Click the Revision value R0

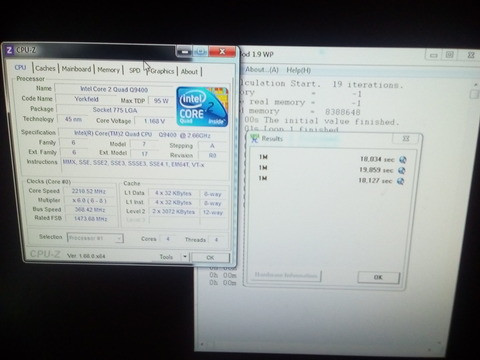212,155
